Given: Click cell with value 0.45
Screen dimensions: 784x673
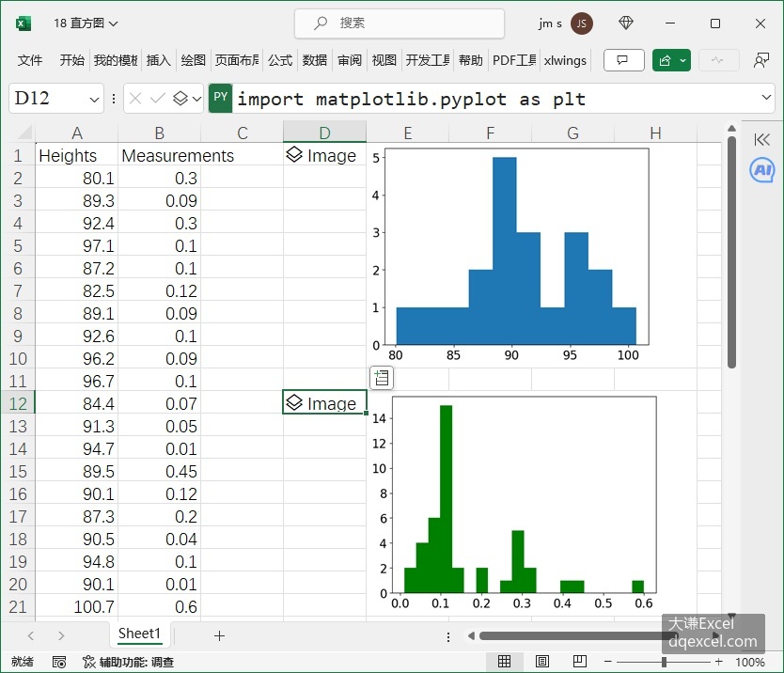Looking at the screenshot, I should [x=159, y=471].
